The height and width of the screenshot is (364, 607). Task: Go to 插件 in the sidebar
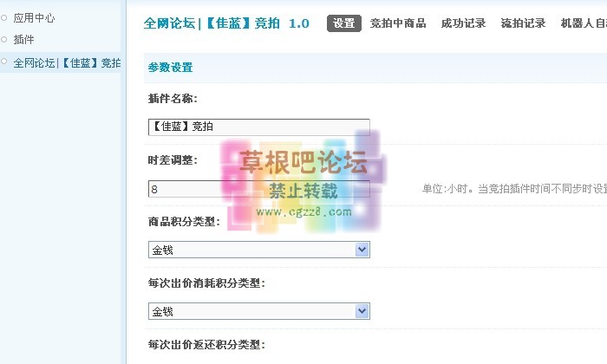pos(24,40)
